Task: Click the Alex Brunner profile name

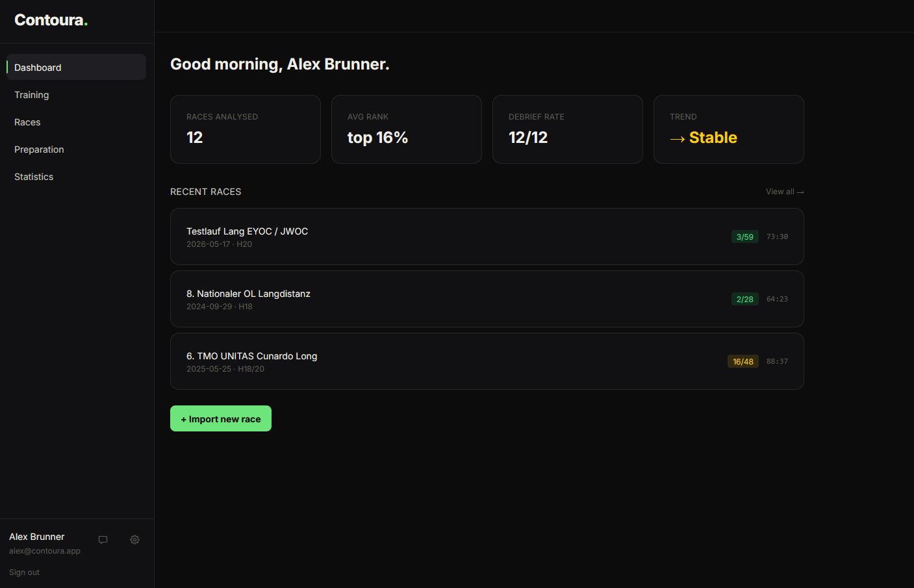Action: coord(37,537)
